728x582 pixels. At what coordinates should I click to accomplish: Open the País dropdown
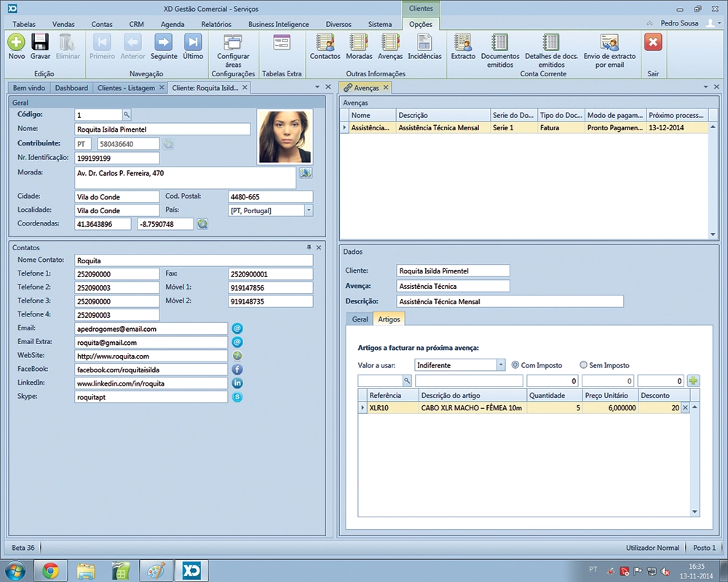(309, 210)
